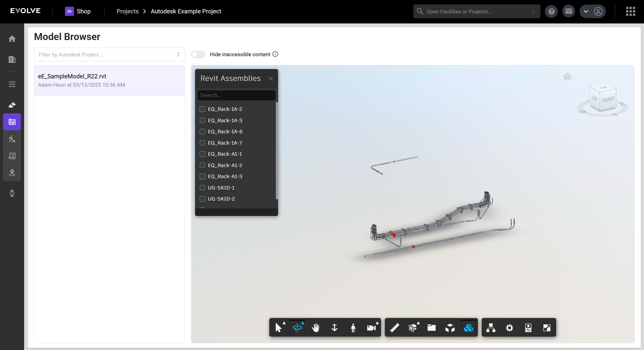Screen dimensions: 644x350
Task: Expand the user account menu chevron
Action: tap(586, 12)
